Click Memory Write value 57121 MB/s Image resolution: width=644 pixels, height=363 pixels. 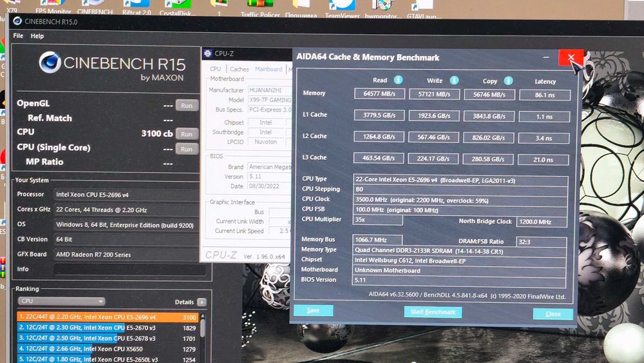pos(434,94)
